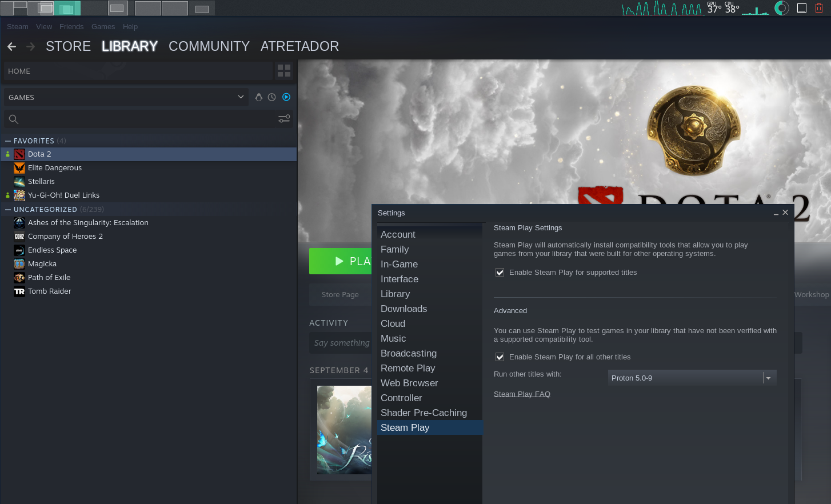Open Broadcasting settings section
Screen dimensions: 831x504
point(430,353)
